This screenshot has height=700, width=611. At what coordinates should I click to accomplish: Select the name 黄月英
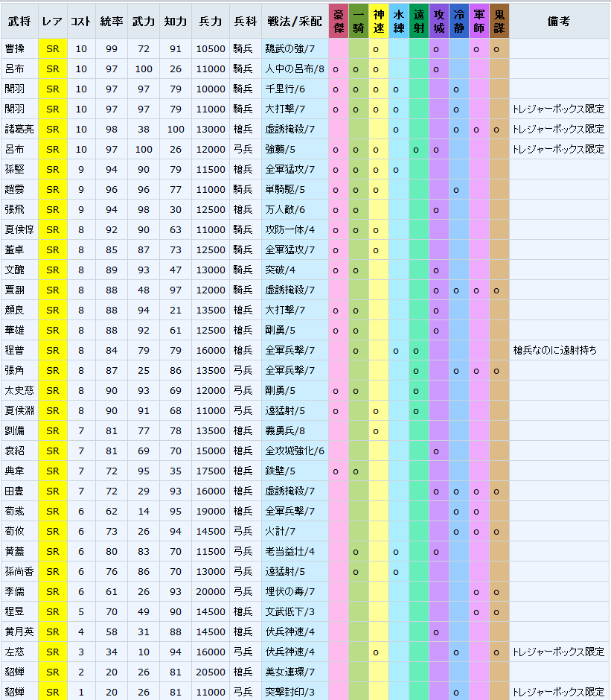point(19,631)
